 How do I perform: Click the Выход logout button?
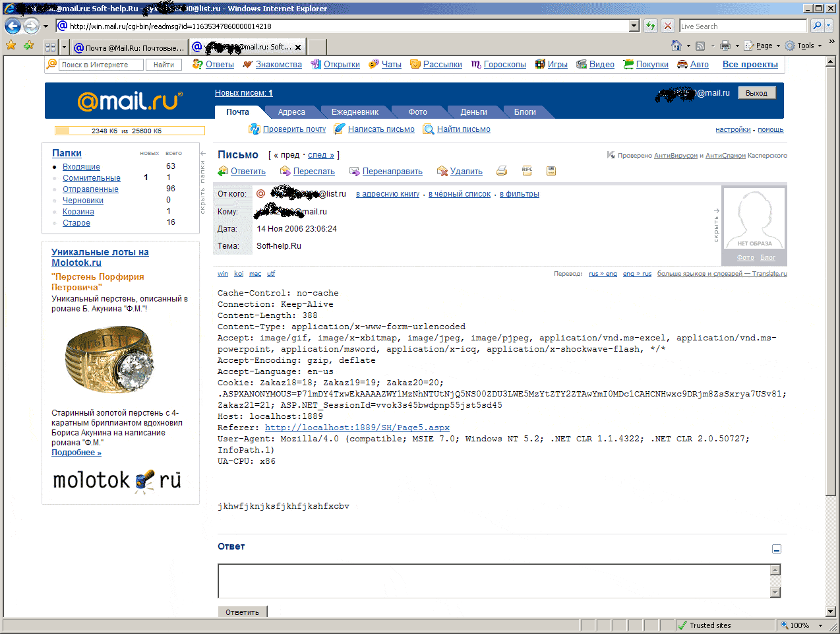click(x=756, y=93)
